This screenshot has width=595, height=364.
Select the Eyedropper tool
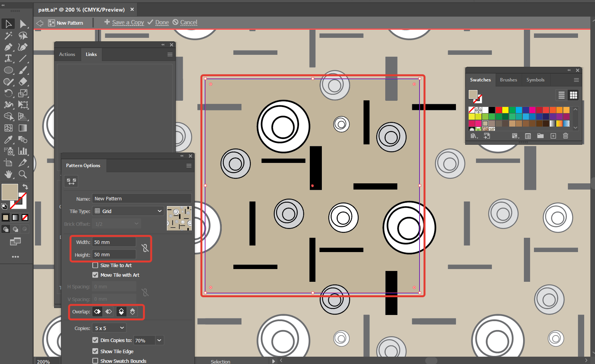tap(8, 139)
